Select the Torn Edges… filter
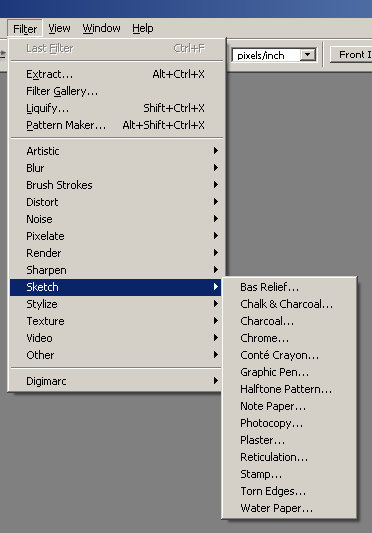 [x=289, y=491]
